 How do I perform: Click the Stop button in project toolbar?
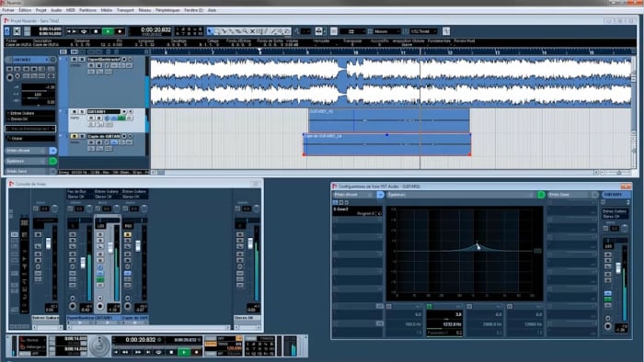96,31
